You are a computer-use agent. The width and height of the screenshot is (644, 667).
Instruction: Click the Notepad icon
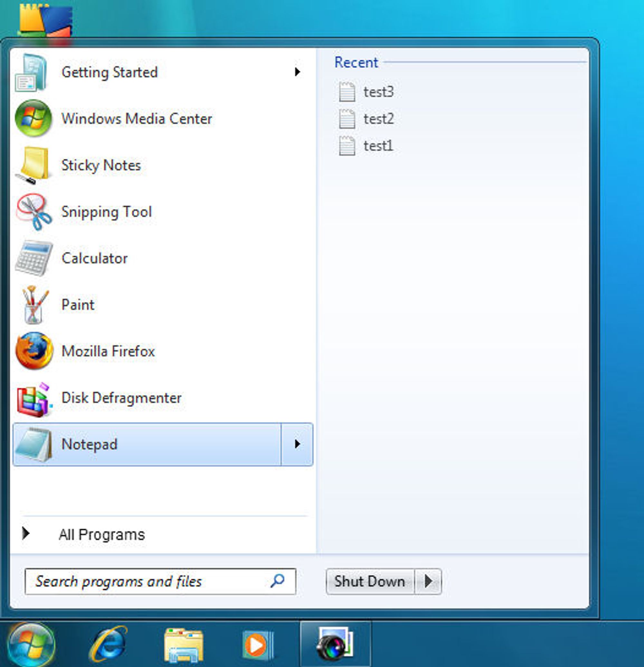point(34,445)
